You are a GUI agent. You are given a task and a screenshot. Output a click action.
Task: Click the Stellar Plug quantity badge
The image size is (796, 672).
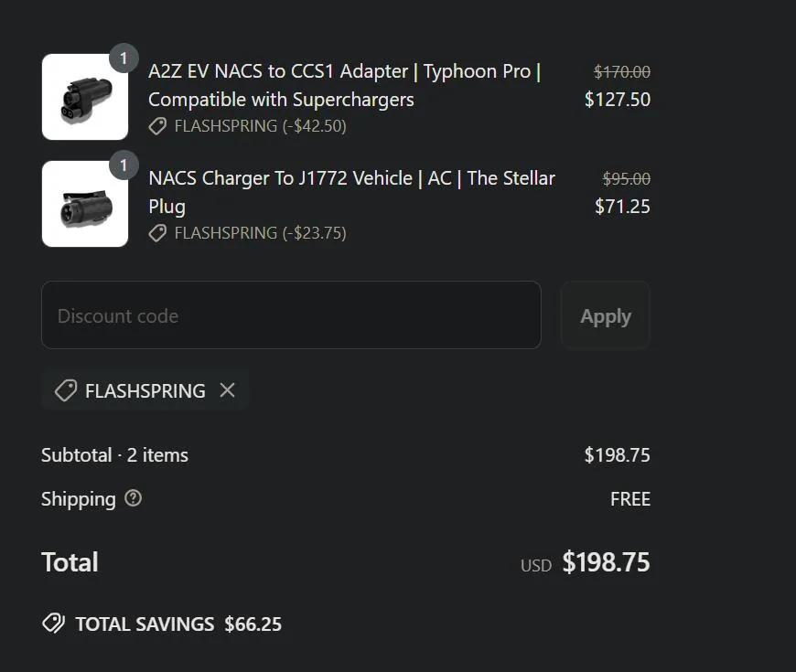pos(124,165)
